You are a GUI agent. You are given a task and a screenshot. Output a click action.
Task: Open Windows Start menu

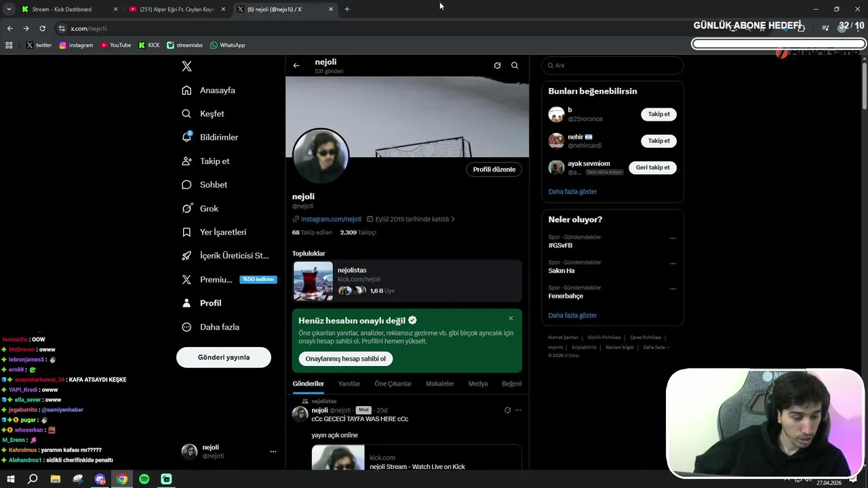tap(9, 479)
